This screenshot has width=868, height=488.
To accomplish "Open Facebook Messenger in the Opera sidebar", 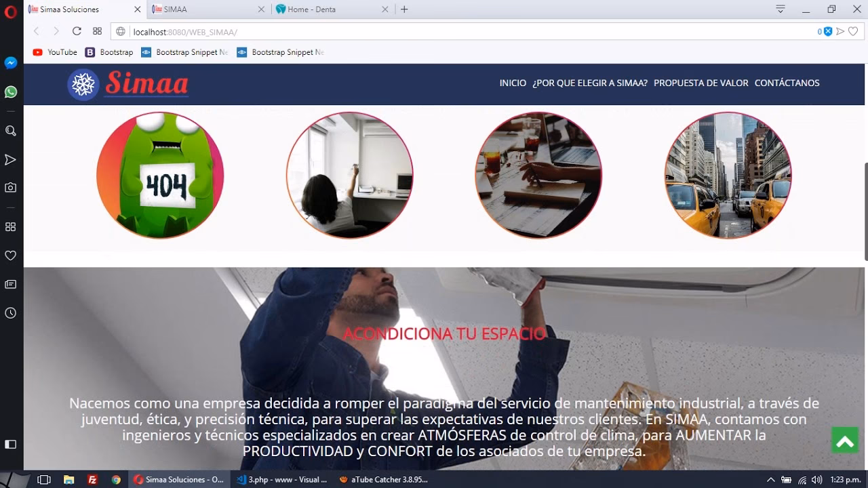I will tap(9, 62).
